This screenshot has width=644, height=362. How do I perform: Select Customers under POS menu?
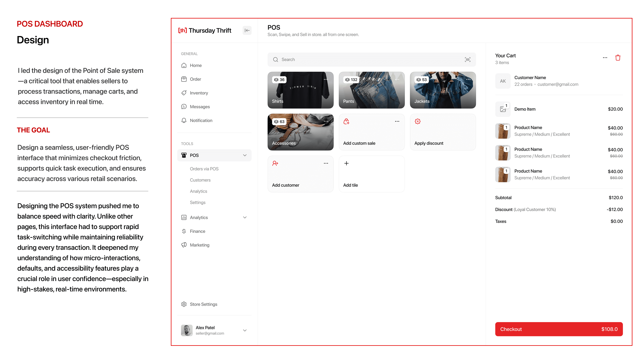coord(200,180)
